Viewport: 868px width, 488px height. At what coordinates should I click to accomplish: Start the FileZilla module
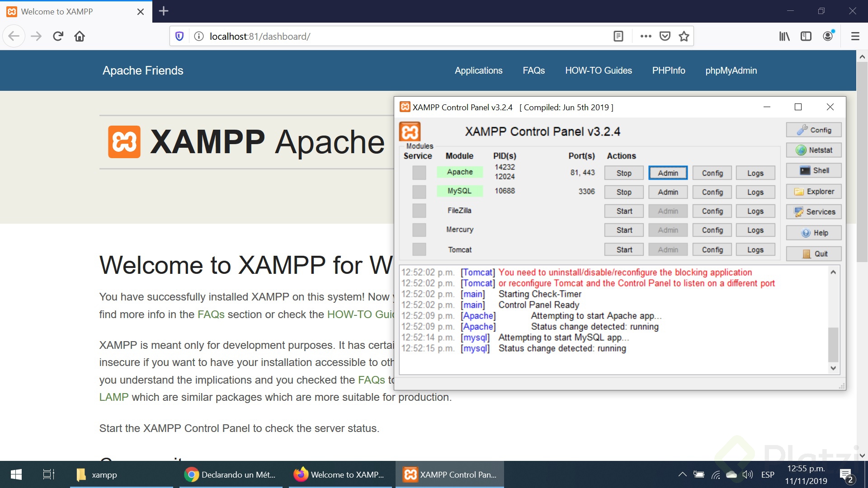point(624,211)
